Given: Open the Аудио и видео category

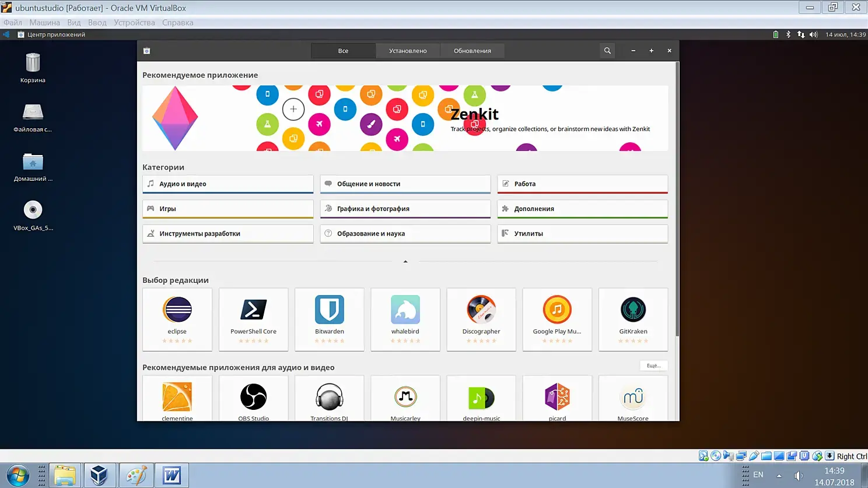Looking at the screenshot, I should pyautogui.click(x=228, y=184).
